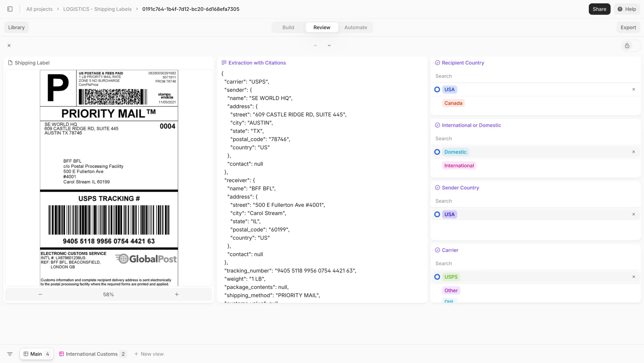Choose Other as Carrier
The image size is (644, 363).
(451, 290)
